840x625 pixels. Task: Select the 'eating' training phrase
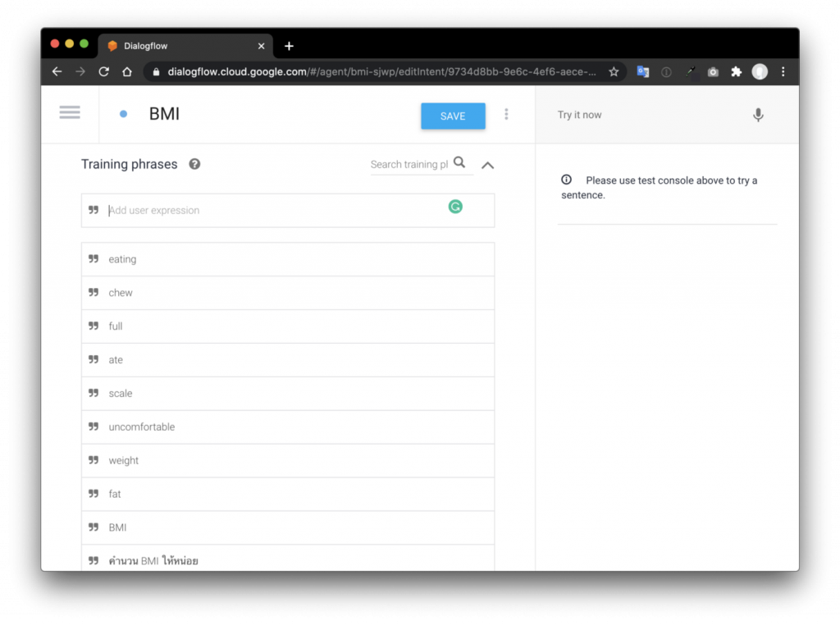click(x=288, y=259)
